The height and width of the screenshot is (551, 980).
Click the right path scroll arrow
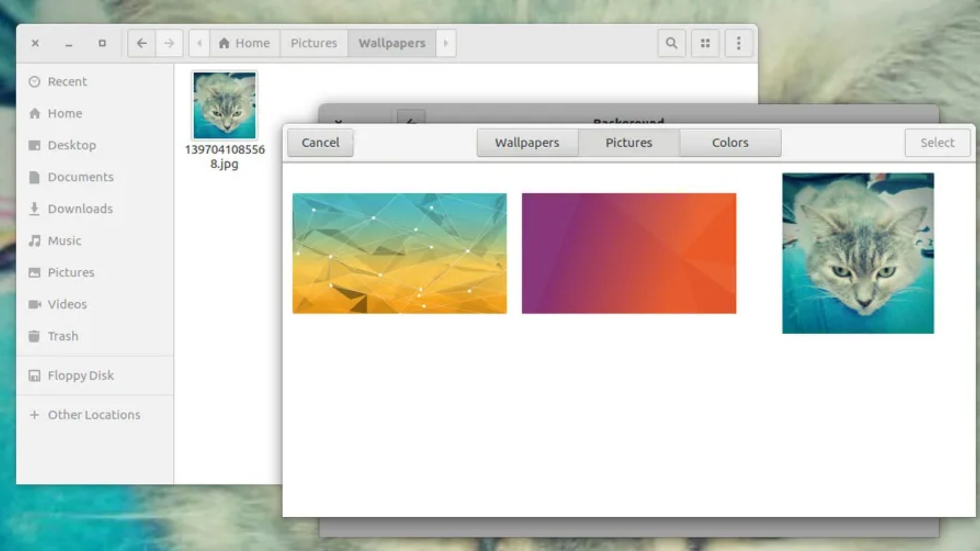[446, 43]
